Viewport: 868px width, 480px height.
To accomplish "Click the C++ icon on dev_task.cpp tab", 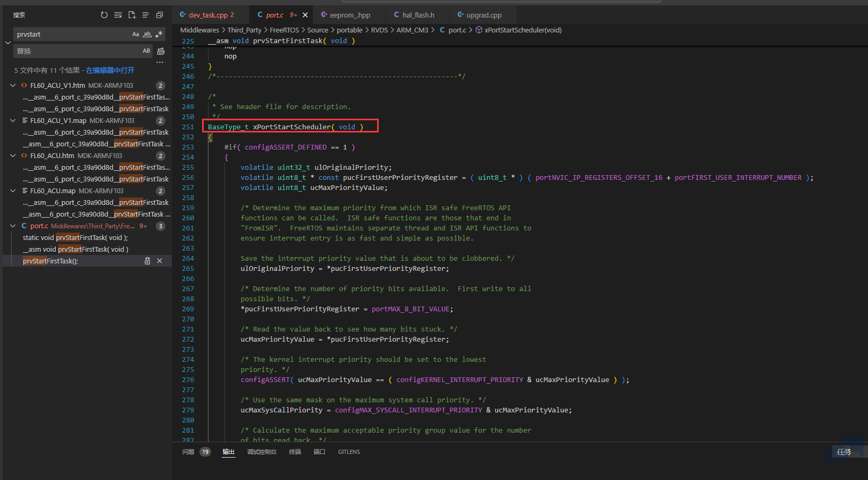I will tap(182, 15).
